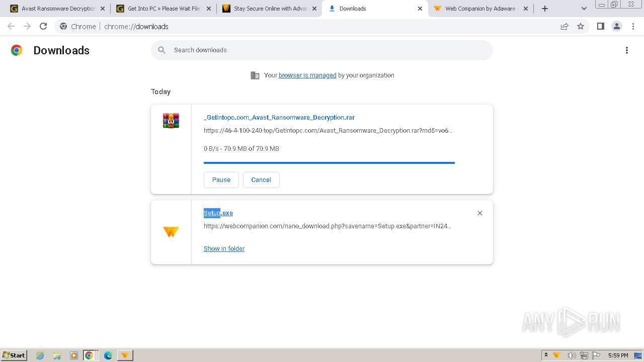Screen dimensions: 644x362
Task: Focus the Search downloads field
Action: click(x=322, y=50)
